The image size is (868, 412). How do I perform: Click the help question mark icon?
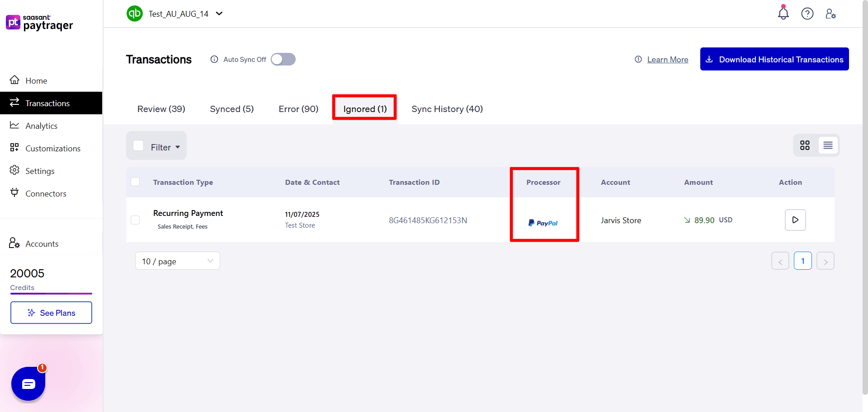pyautogui.click(x=807, y=14)
